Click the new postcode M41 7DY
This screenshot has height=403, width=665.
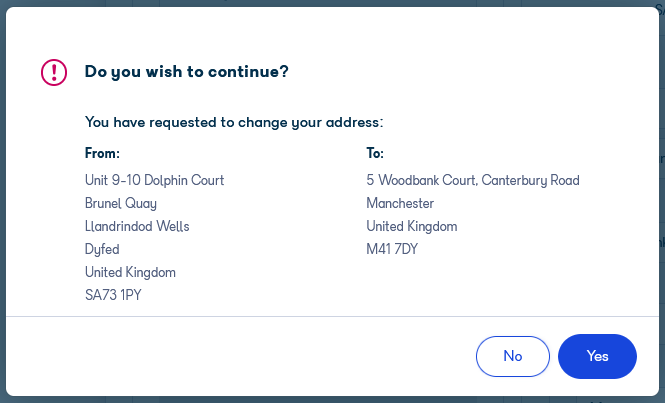point(392,249)
